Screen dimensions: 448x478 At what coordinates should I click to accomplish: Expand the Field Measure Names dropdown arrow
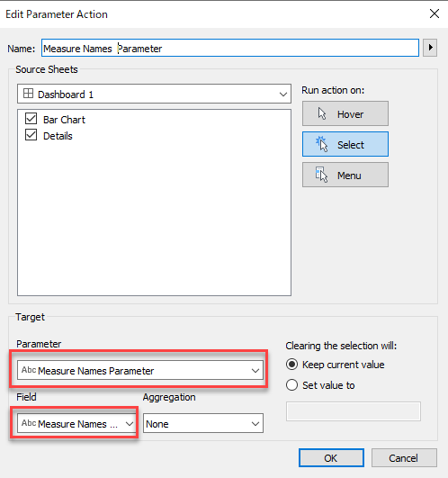click(130, 424)
